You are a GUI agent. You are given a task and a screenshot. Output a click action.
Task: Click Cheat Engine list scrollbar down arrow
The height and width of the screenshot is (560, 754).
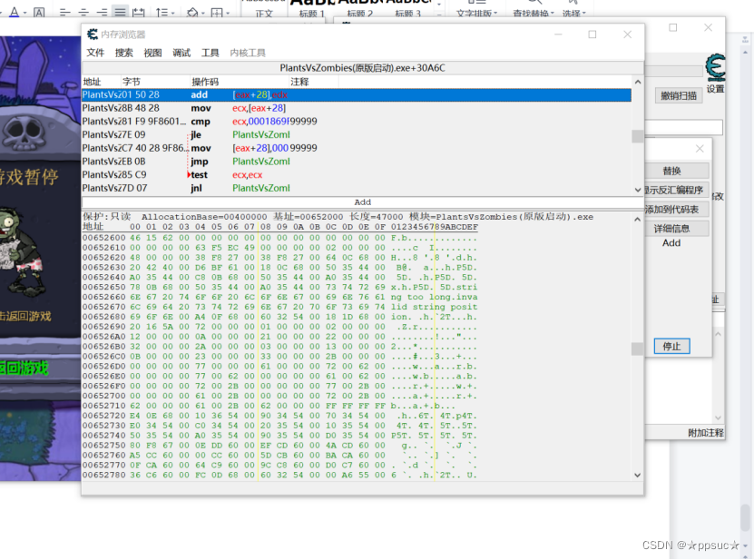coord(718,418)
